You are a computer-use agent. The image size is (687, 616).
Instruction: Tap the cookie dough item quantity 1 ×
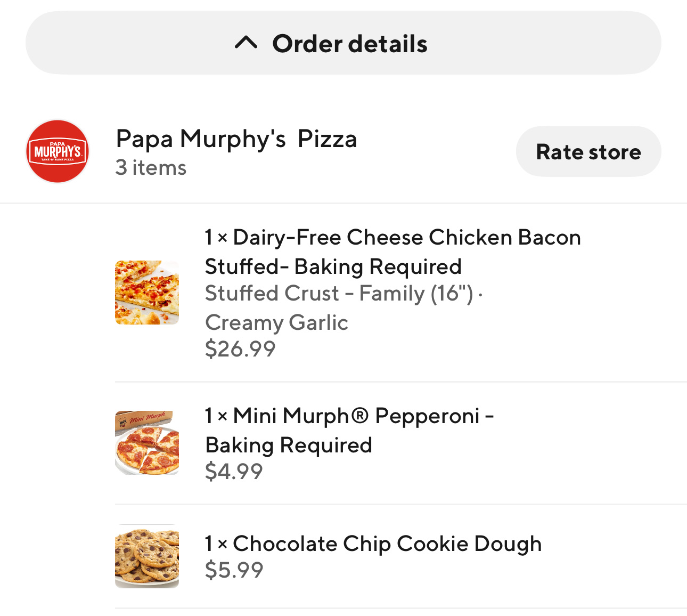tap(216, 544)
